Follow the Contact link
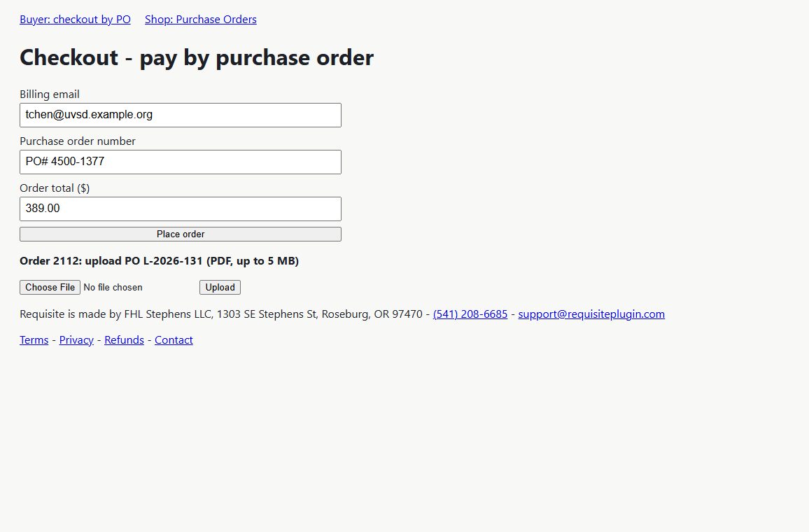This screenshot has width=809, height=532. pyautogui.click(x=174, y=340)
